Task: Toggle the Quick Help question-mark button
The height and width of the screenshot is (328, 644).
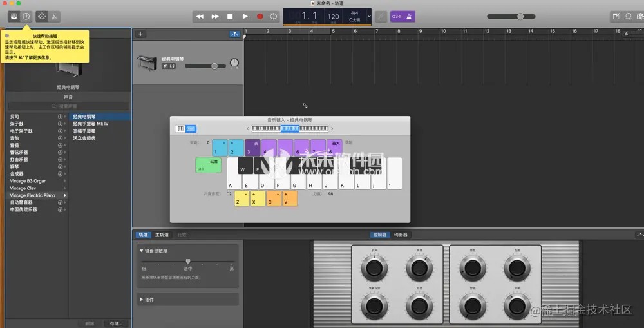Action: coord(26,17)
